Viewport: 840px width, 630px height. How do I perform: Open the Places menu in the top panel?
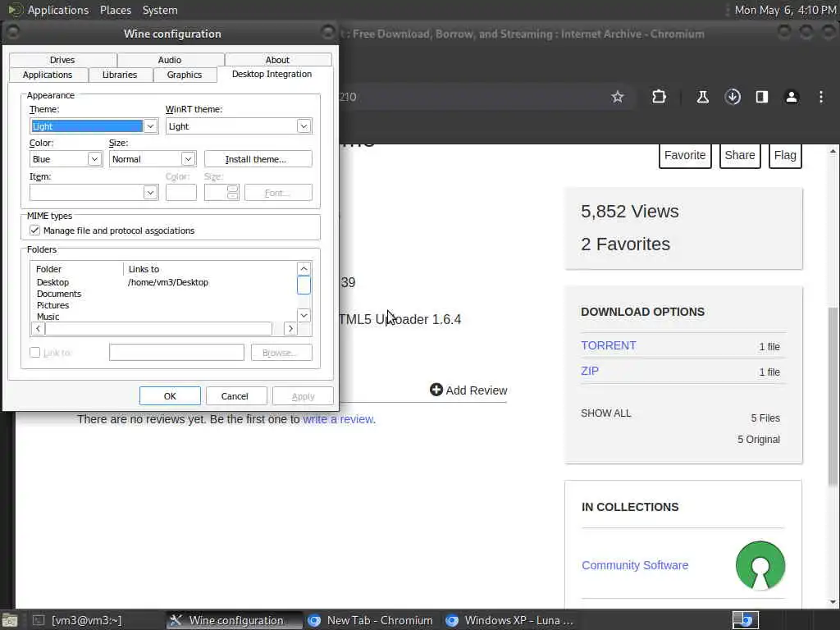(116, 10)
